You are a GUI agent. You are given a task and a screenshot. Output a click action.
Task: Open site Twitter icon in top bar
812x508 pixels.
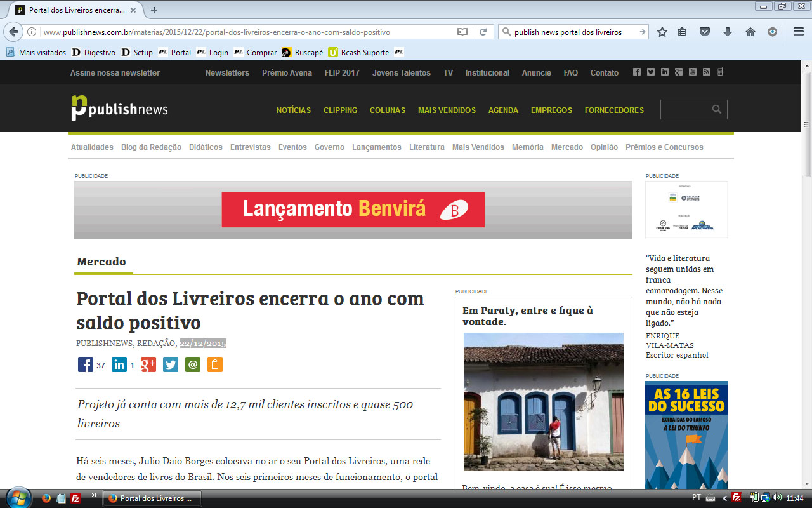point(651,72)
